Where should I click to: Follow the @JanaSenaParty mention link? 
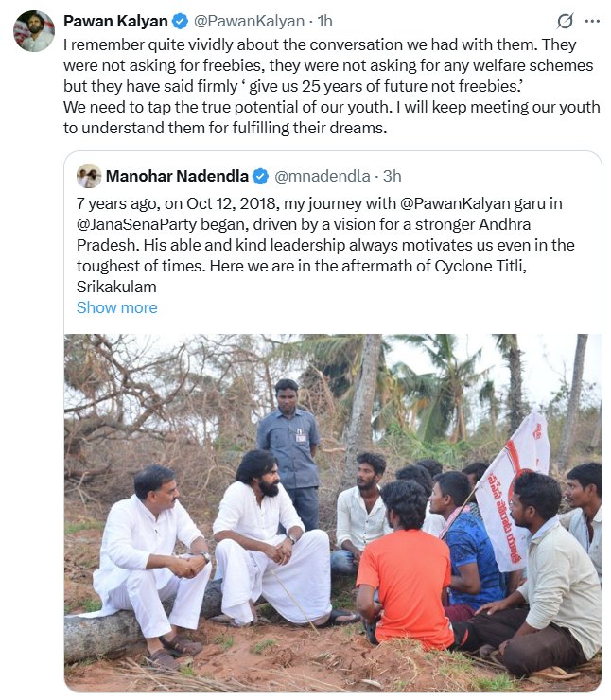(x=137, y=224)
